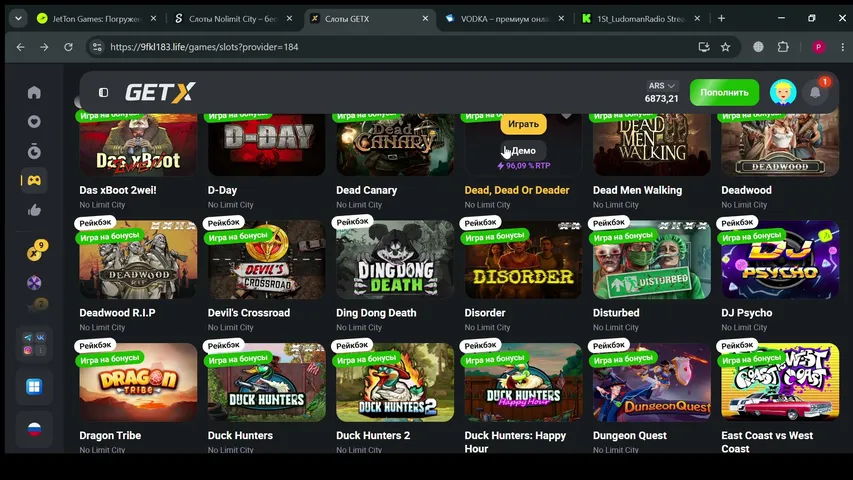Open the Duck Hunters 2 game thumbnail
The height and width of the screenshot is (480, 853).
pos(395,382)
